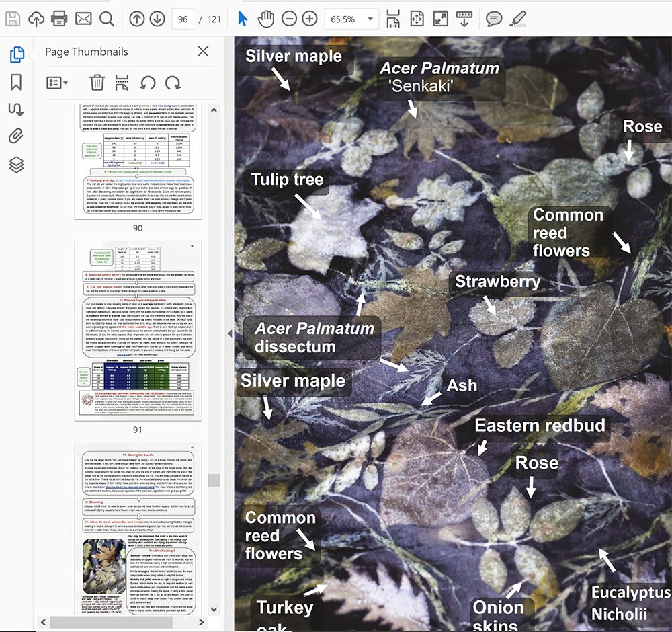The height and width of the screenshot is (632, 672).
Task: Activate the Hand pan tool
Action: [266, 19]
